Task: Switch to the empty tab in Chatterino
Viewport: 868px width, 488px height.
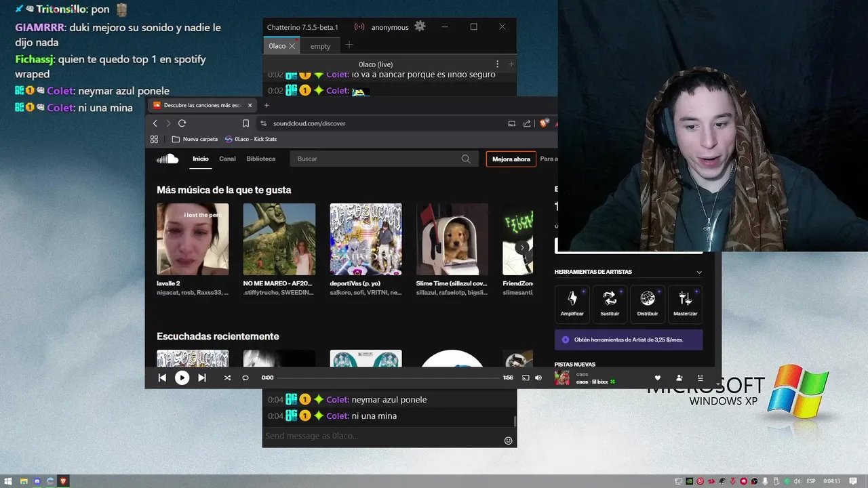Action: click(320, 46)
